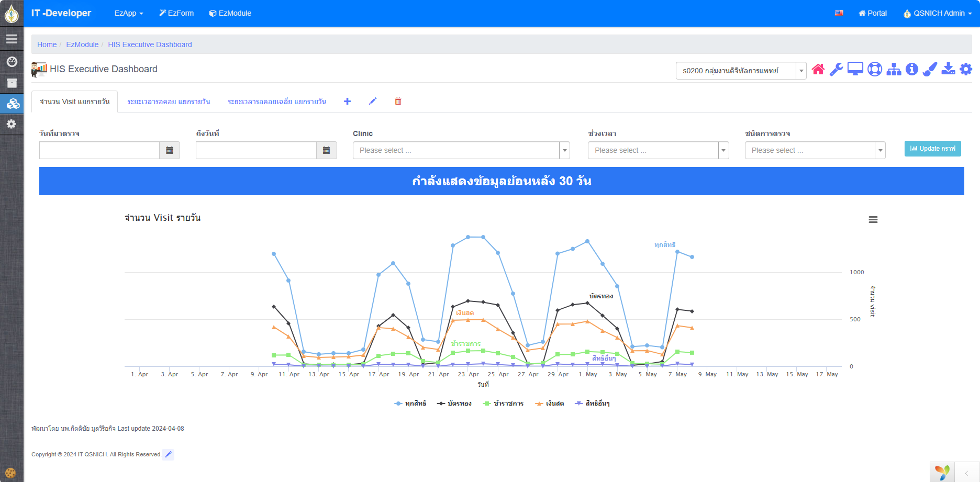This screenshot has height=482, width=980.
Task: Open the EzApp menu
Action: pos(129,13)
